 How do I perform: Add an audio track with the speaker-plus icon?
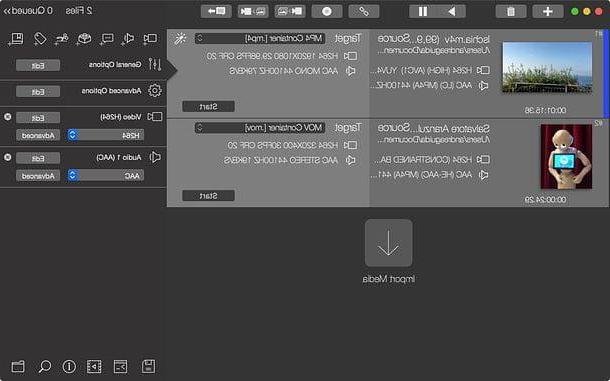tap(128, 39)
